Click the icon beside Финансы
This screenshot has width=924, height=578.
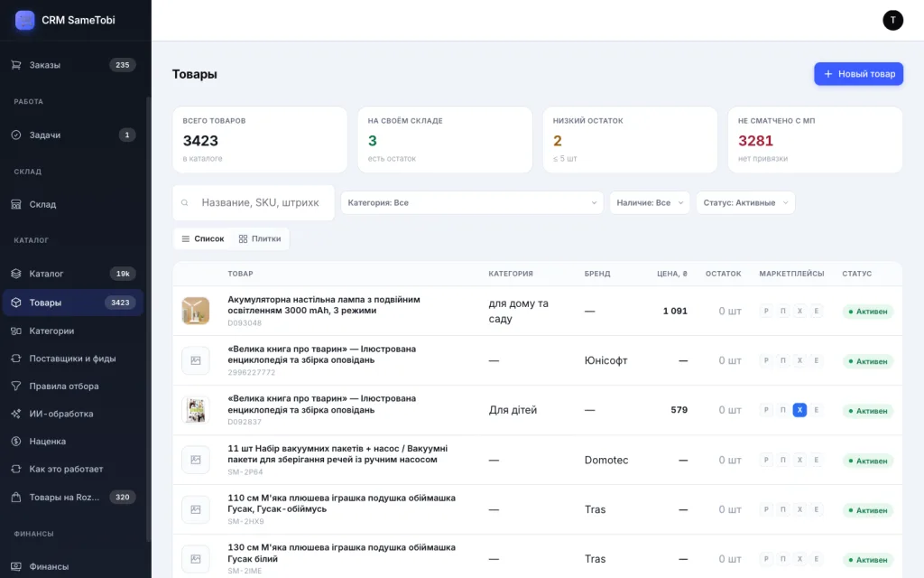(16, 567)
